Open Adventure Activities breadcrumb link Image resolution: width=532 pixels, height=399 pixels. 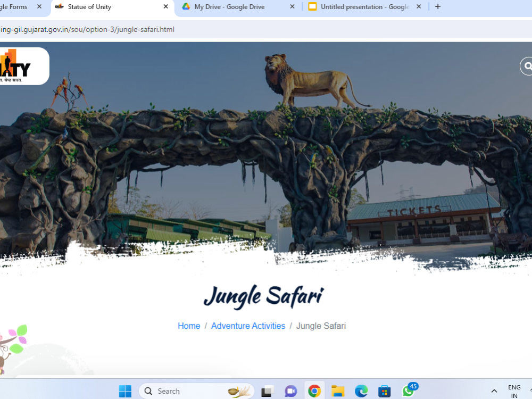tap(248, 326)
